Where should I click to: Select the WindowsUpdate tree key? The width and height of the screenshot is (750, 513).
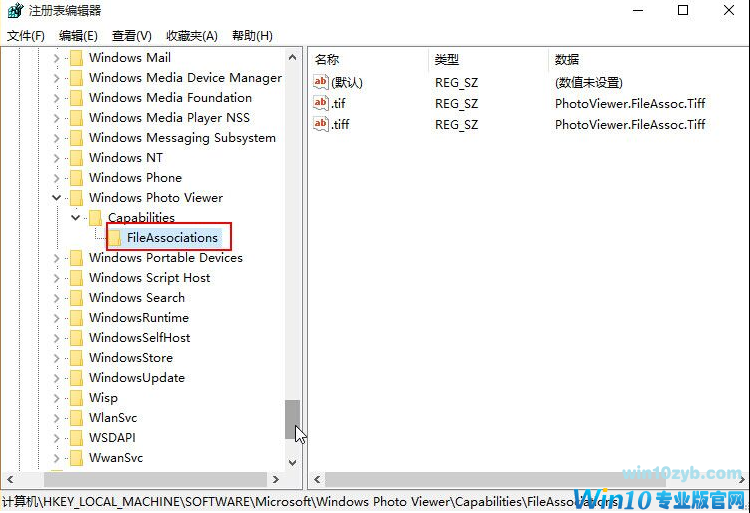[x=137, y=378]
